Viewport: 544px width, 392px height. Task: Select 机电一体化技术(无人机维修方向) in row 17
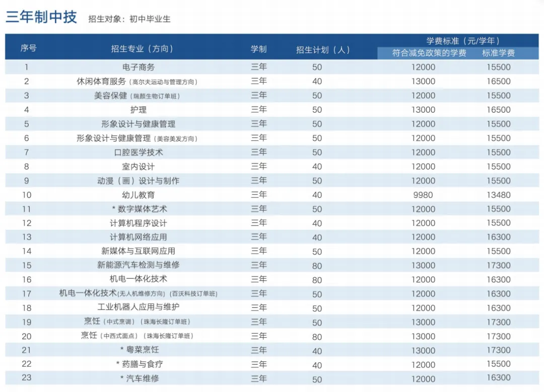pos(138,293)
